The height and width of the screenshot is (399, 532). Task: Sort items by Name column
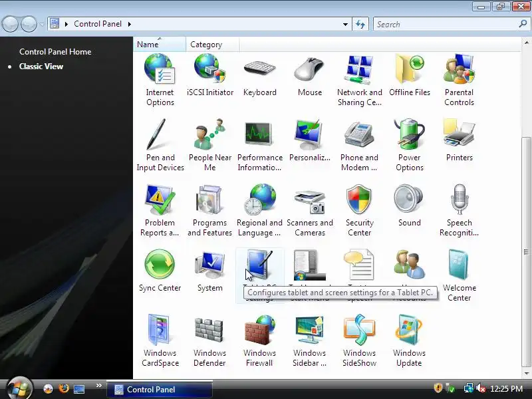point(160,45)
